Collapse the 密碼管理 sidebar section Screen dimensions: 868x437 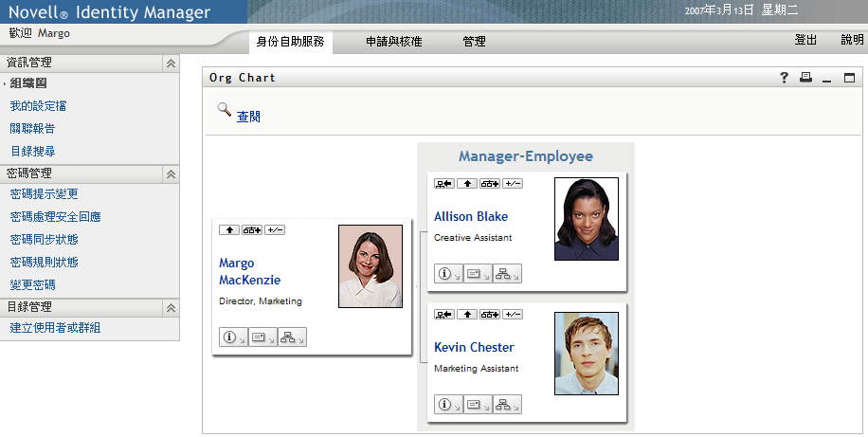click(171, 174)
